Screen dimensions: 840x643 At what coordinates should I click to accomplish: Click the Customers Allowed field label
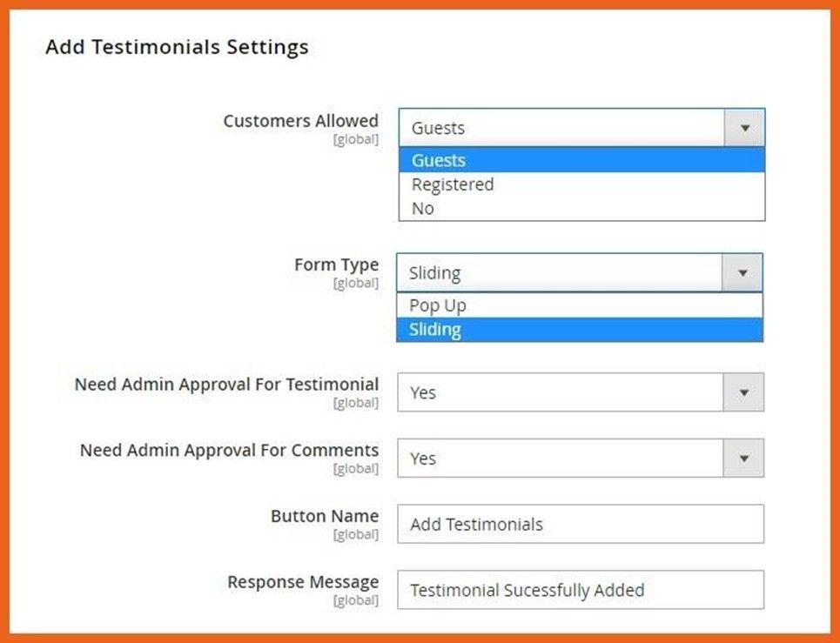tap(300, 121)
